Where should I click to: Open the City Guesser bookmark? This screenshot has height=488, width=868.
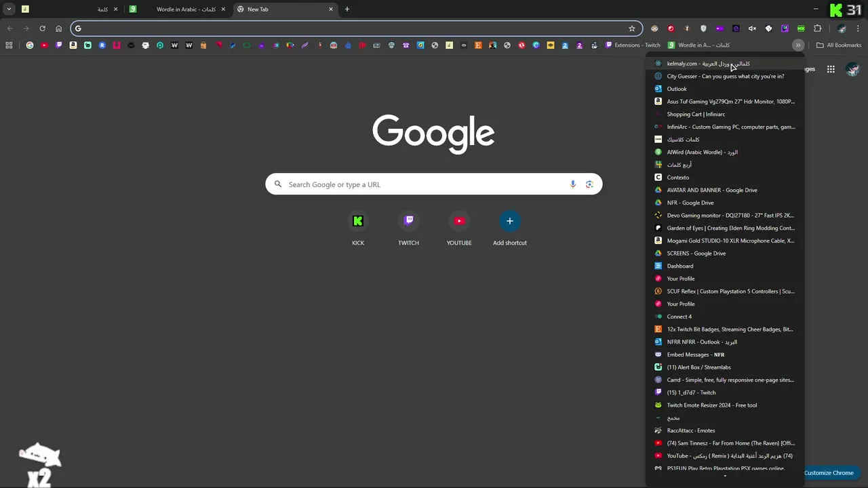click(725, 76)
